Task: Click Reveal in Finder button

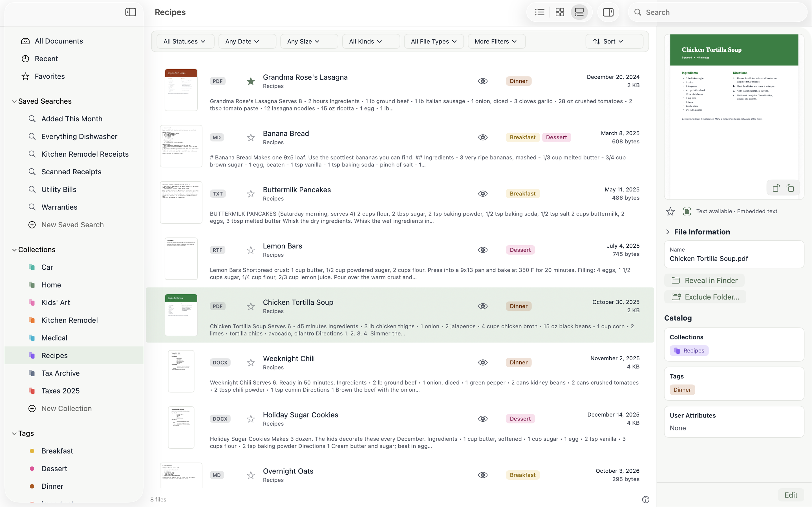Action: coord(704,280)
